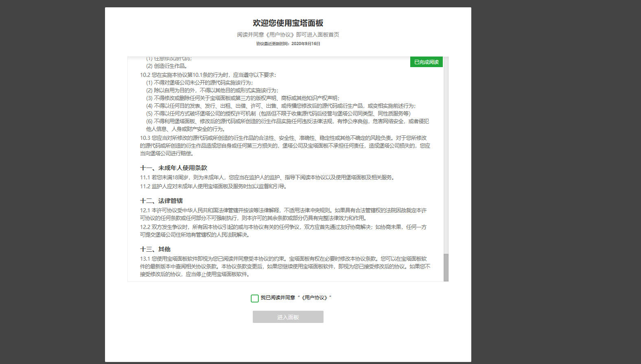
Task: Click item (1) 不得对堡塔公司未公开的源代码
Action: (200, 83)
